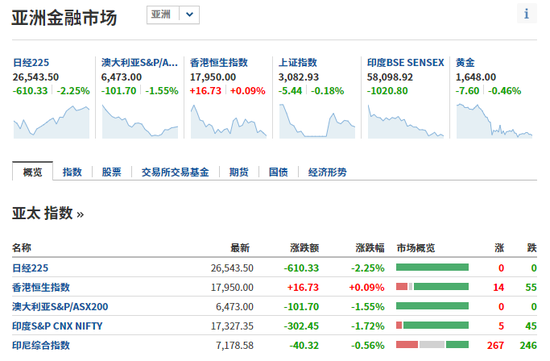View the 上证指数 sparkline chart
Image resolution: width=550 pixels, height=361 pixels.
pyautogui.click(x=317, y=121)
